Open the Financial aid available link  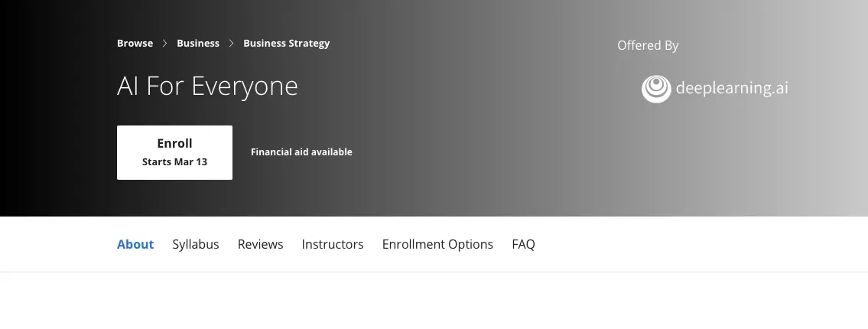pos(301,151)
